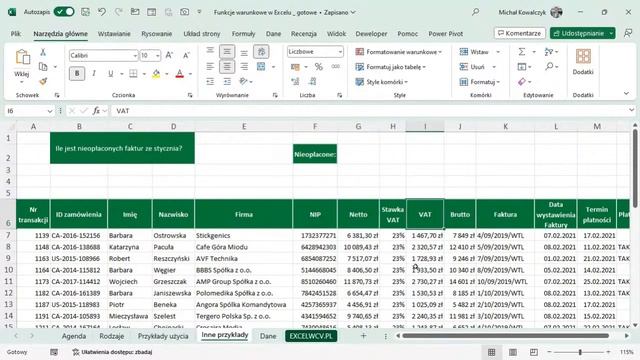This screenshot has width=640, height=360.
Task: Adjust the zoom slider handle
Action: click(x=580, y=352)
